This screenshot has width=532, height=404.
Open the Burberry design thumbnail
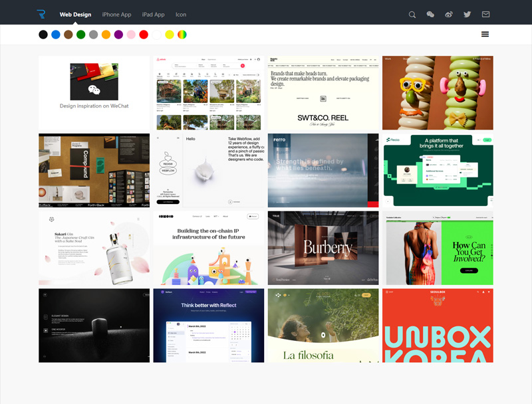coord(323,248)
